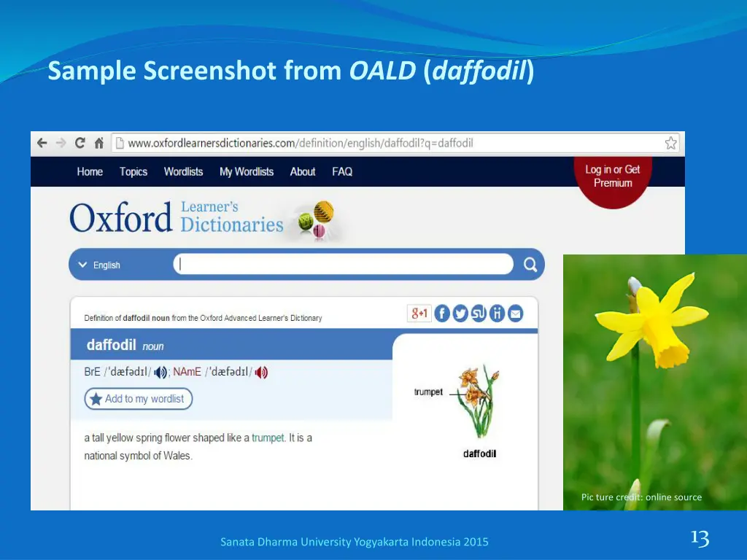The width and height of the screenshot is (747, 560).
Task: Click the page icon in the address bar
Action: click(120, 143)
